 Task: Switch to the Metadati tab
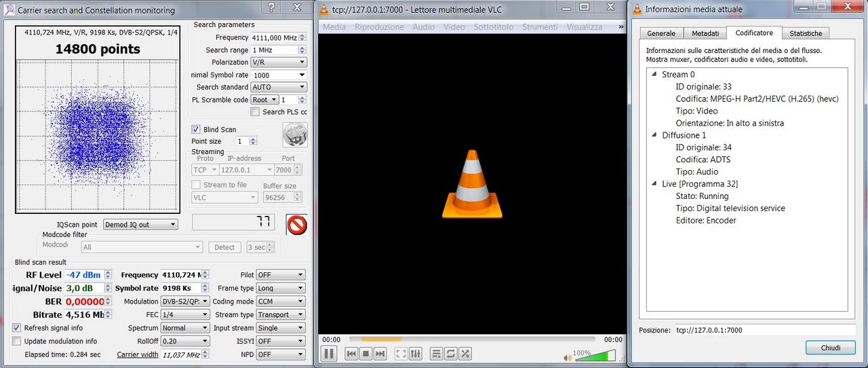(705, 33)
